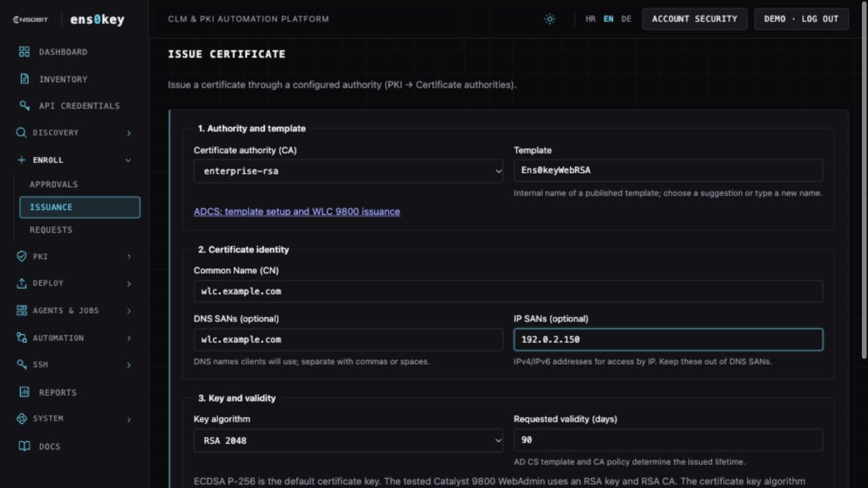Expand the Discovery section chevron
This screenshot has width=868, height=488.
click(128, 133)
